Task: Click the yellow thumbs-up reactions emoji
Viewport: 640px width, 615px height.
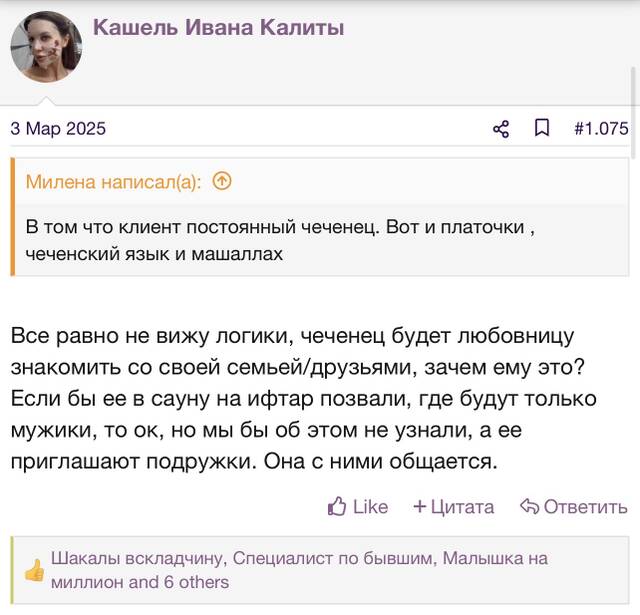Action: 34,570
